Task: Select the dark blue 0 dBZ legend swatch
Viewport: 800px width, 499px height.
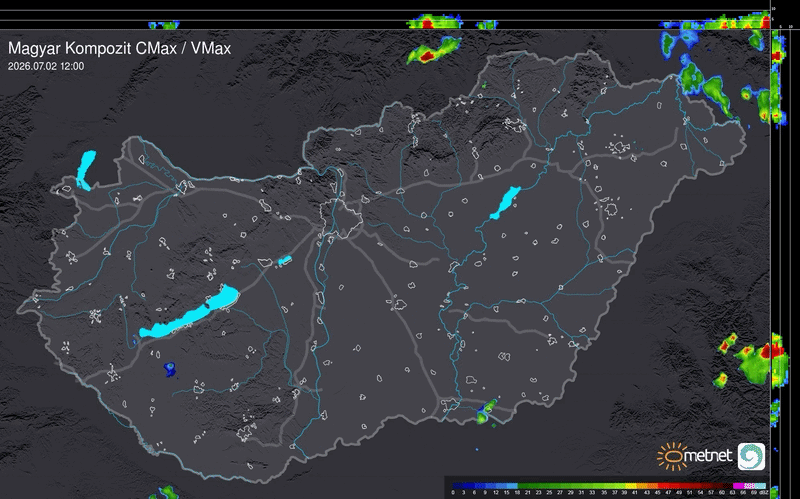Action: (x=457, y=486)
